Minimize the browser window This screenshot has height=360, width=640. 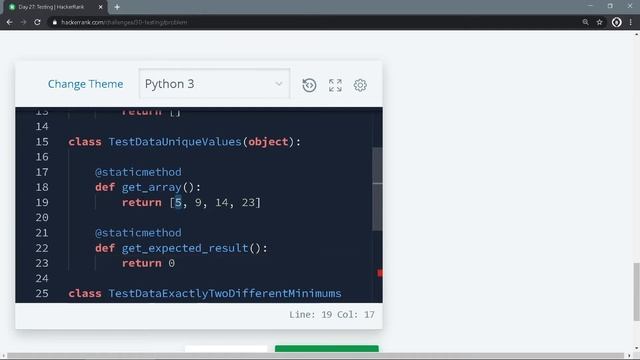(590, 6)
